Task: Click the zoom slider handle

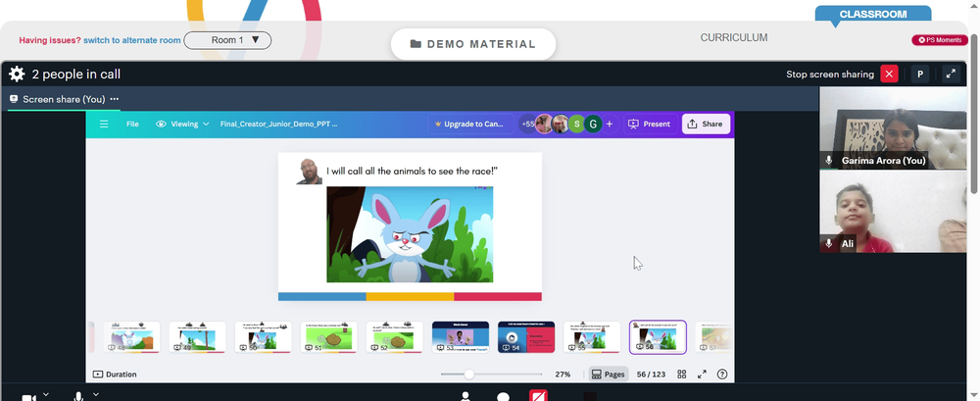Action: point(468,375)
